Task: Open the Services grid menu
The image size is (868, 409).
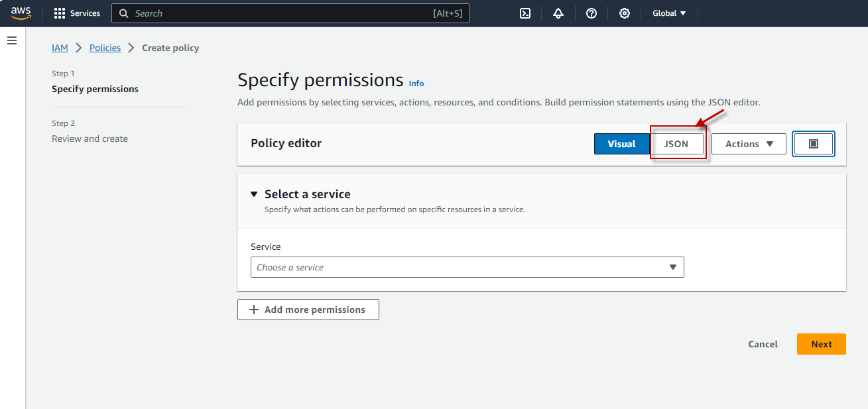Action: [x=60, y=13]
